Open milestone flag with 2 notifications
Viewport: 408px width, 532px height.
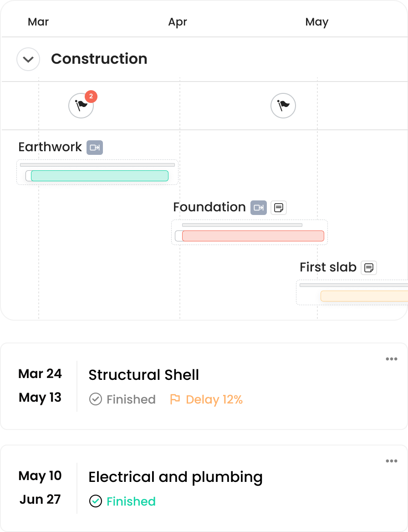(x=81, y=106)
